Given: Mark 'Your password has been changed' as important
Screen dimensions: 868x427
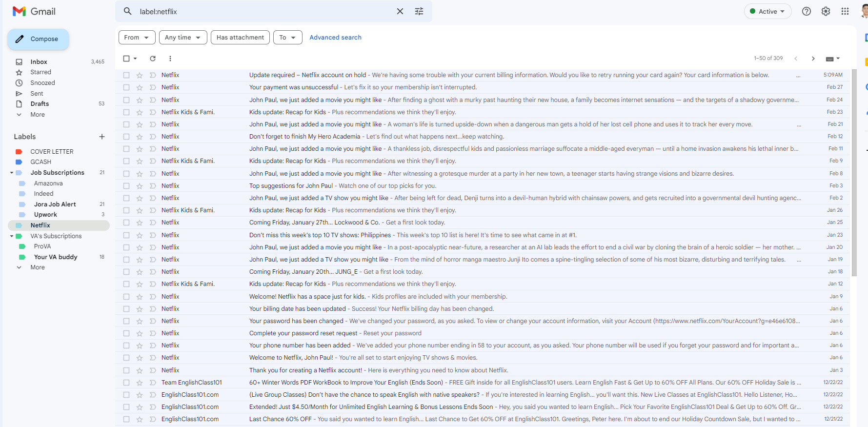Looking at the screenshot, I should 153,321.
